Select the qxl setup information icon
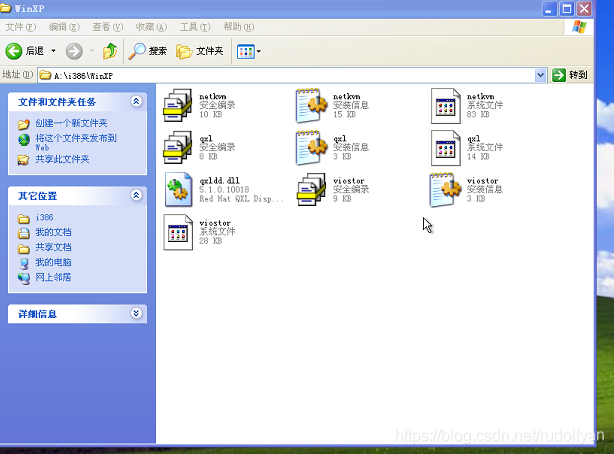Viewport: 614px width, 454px height. click(312, 148)
